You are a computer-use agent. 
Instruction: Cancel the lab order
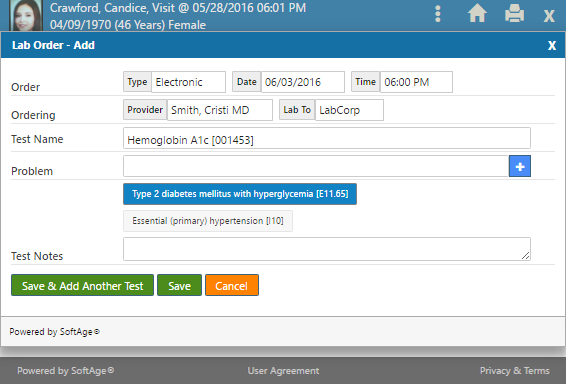(x=232, y=285)
